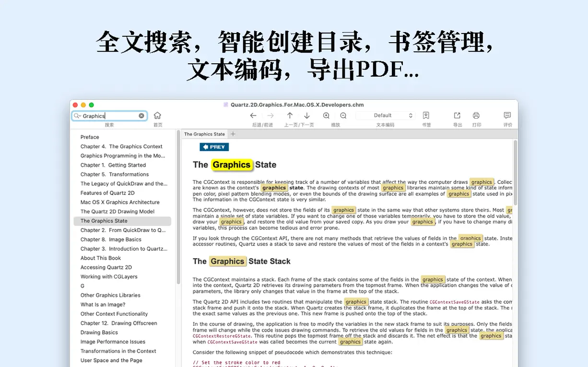Viewport: 588px width, 367px height.
Task: Open Image Performance Issues
Action: click(x=113, y=342)
